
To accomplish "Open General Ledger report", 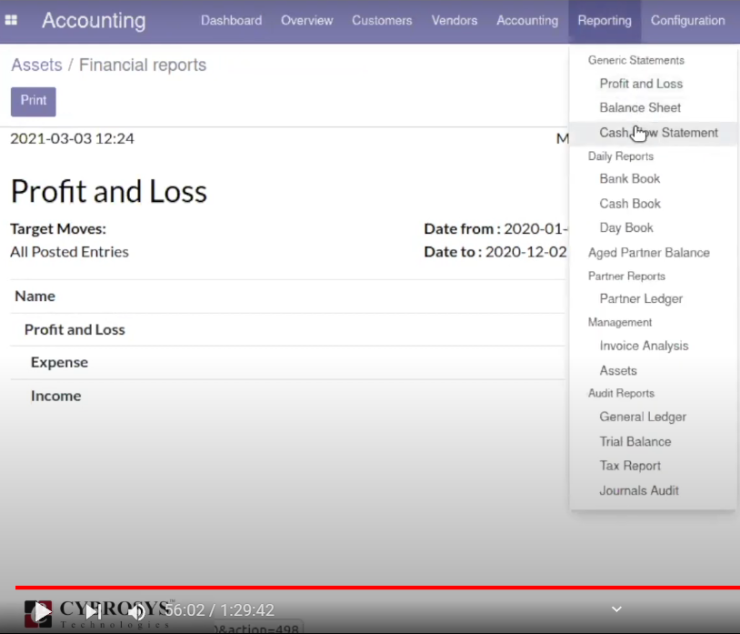I will [x=643, y=417].
